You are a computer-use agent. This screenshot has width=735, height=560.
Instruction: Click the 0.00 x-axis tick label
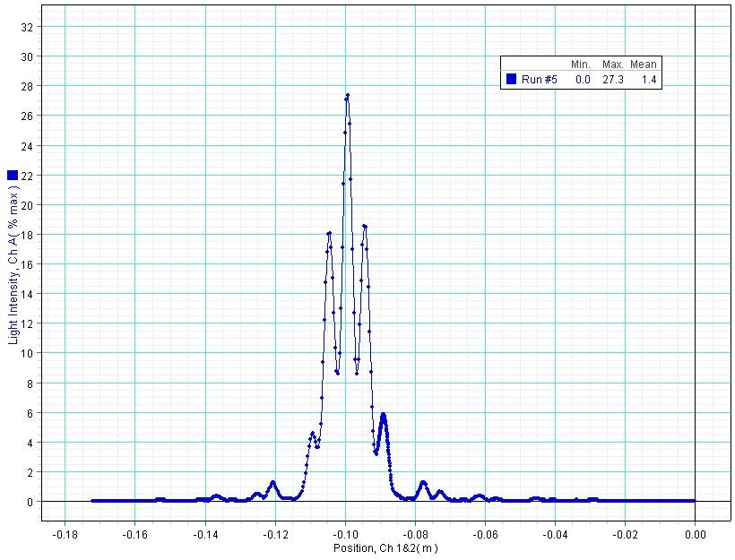pyautogui.click(x=696, y=535)
